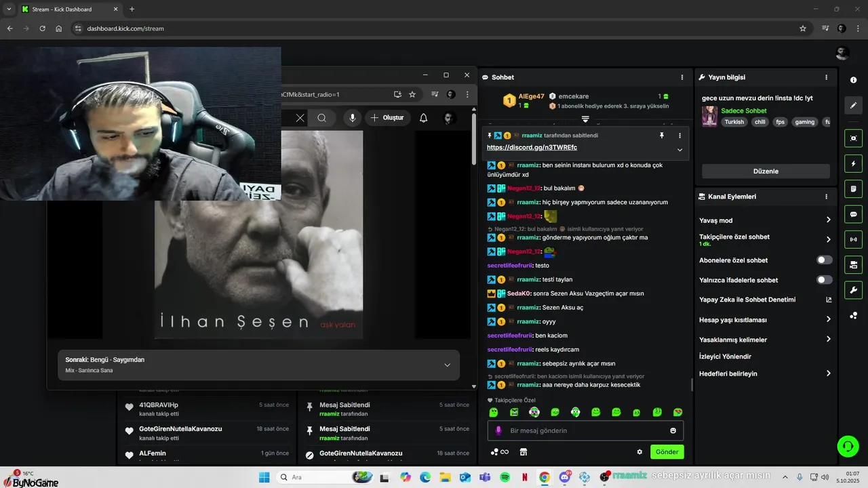Open Yayın bilgisi panel three-dot menu
Image resolution: width=868 pixels, height=488 pixels.
pos(826,77)
